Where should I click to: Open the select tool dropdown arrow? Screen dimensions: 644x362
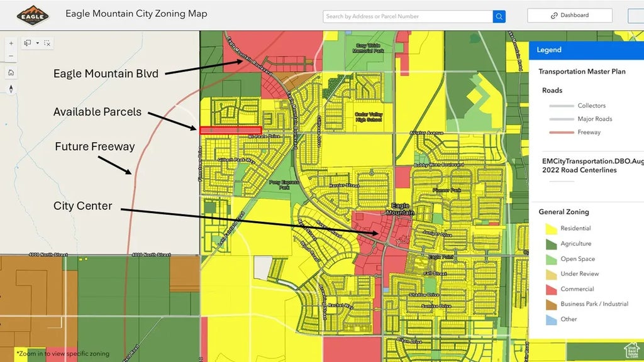(37, 43)
